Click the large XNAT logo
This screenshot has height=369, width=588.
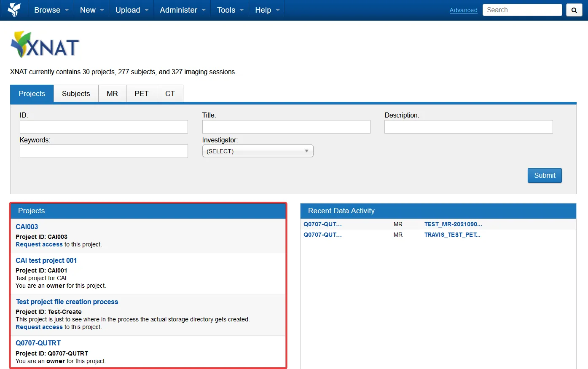pyautogui.click(x=45, y=45)
